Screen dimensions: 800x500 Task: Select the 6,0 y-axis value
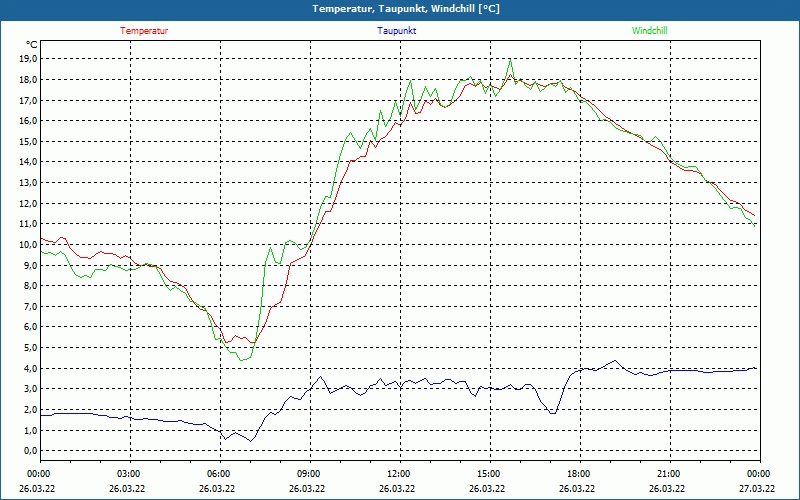(x=30, y=327)
